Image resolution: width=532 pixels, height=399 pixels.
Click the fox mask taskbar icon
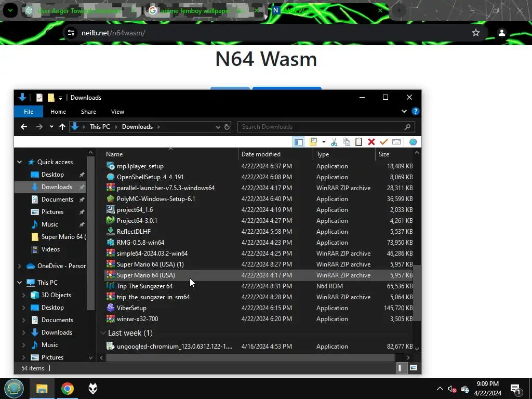pos(92,389)
